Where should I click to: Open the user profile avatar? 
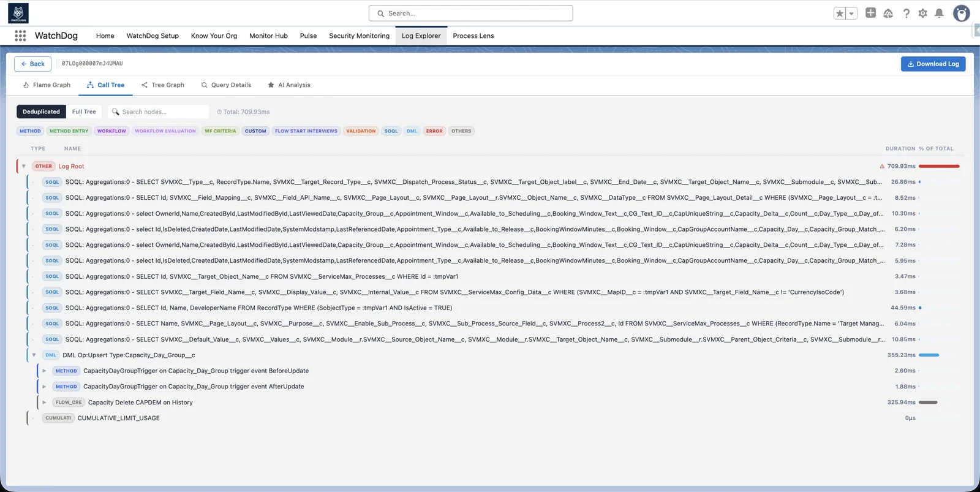(x=962, y=13)
